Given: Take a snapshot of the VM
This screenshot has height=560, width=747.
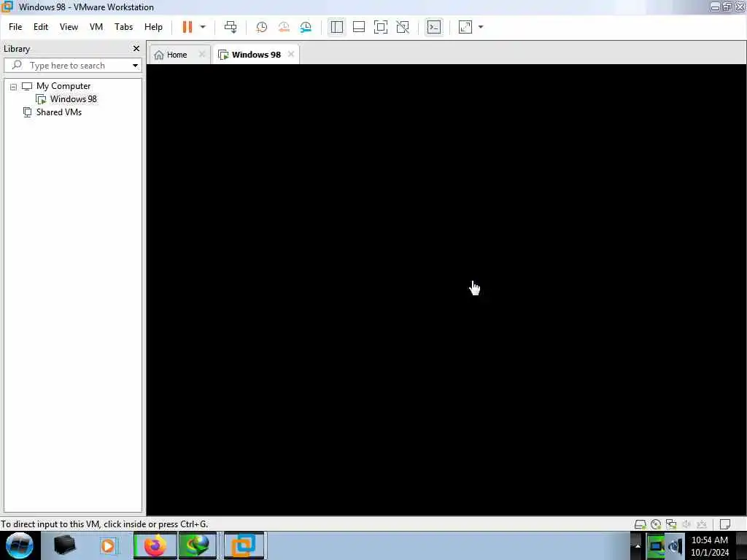Looking at the screenshot, I should 261,27.
